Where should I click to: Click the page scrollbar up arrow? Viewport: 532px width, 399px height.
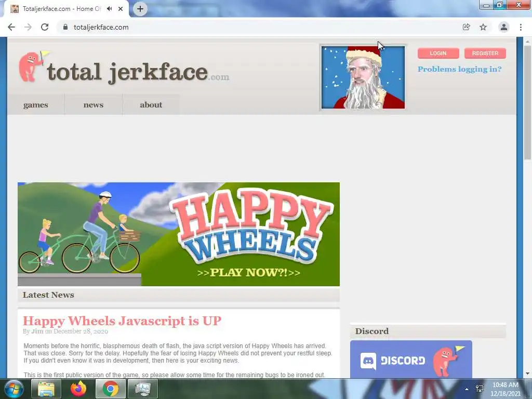point(528,42)
